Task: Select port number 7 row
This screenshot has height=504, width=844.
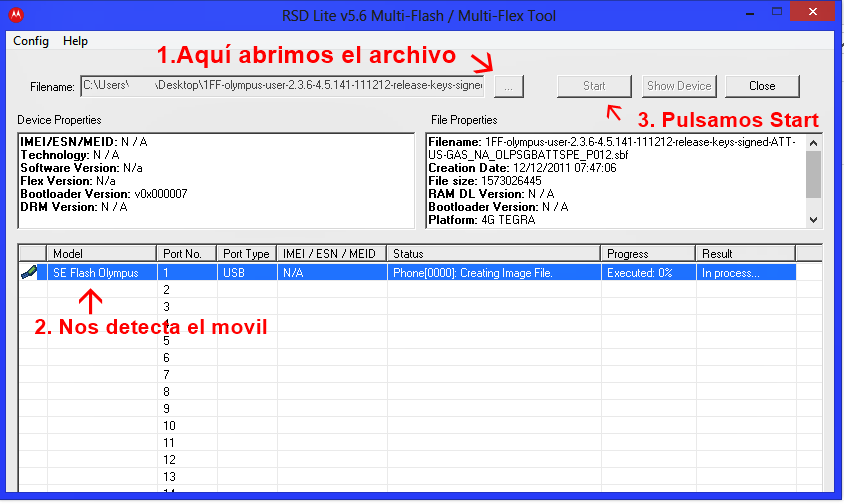Action: pos(420,375)
